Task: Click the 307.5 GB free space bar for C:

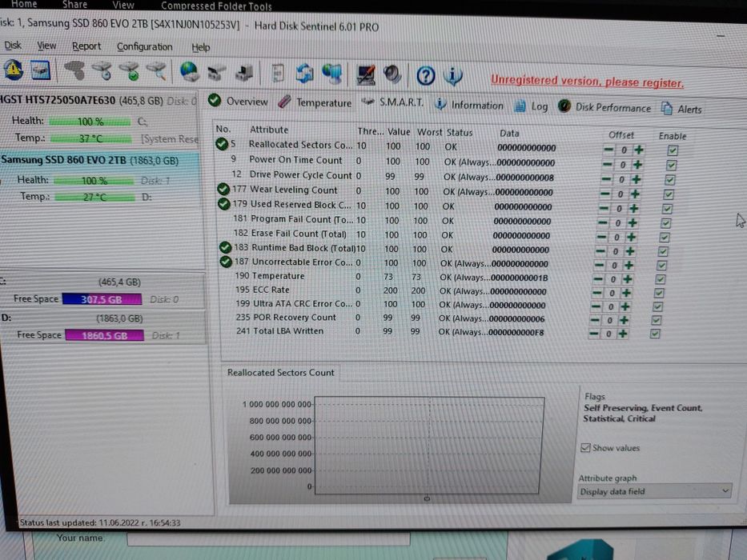Action: click(102, 299)
